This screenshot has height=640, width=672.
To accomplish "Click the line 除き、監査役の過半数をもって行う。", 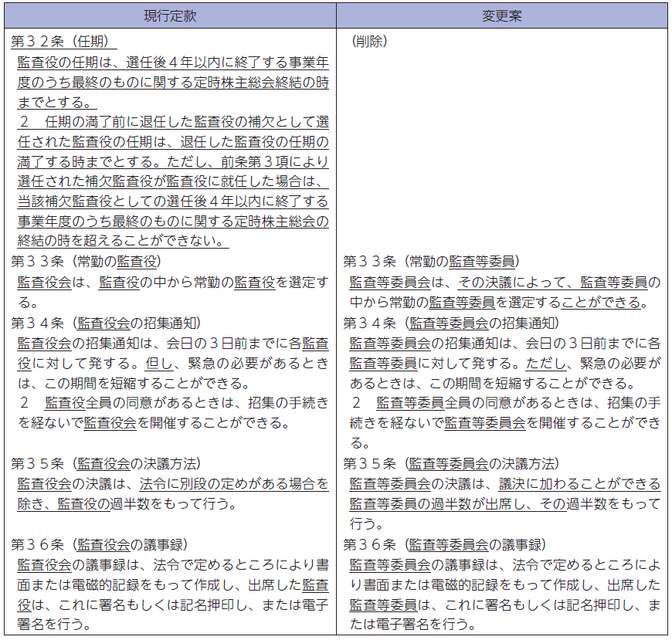I will coord(127,504).
